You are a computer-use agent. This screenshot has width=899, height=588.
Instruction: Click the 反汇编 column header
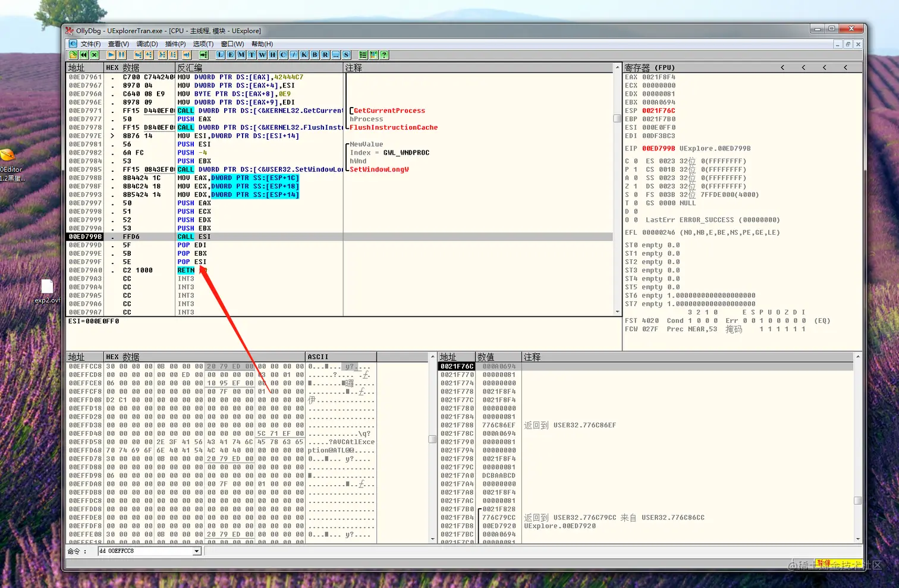coord(259,68)
